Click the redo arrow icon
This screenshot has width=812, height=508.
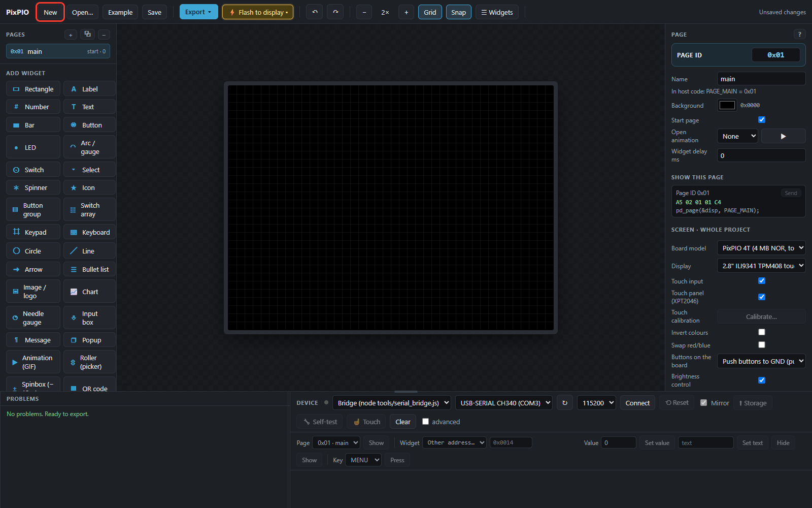pyautogui.click(x=335, y=12)
